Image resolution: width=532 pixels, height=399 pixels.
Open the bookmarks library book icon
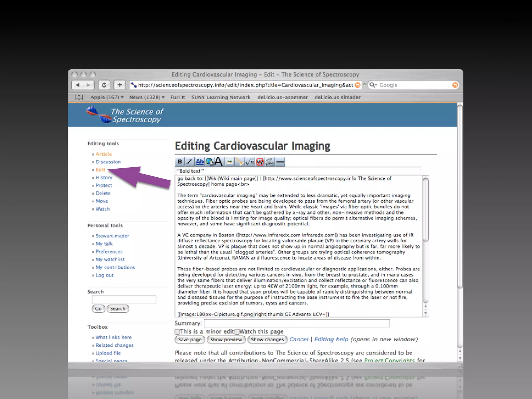79,97
